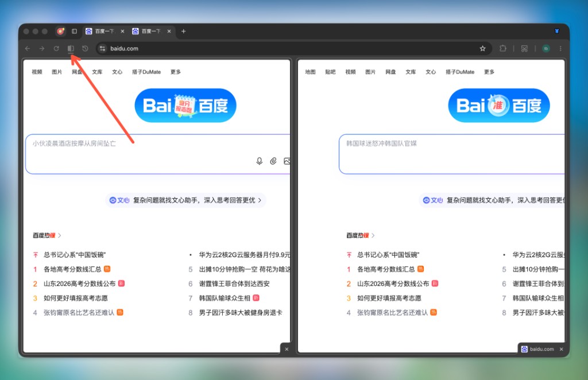The height and width of the screenshot is (380, 588).
Task: Open 文心助手 banner in left pane
Action: click(x=185, y=200)
